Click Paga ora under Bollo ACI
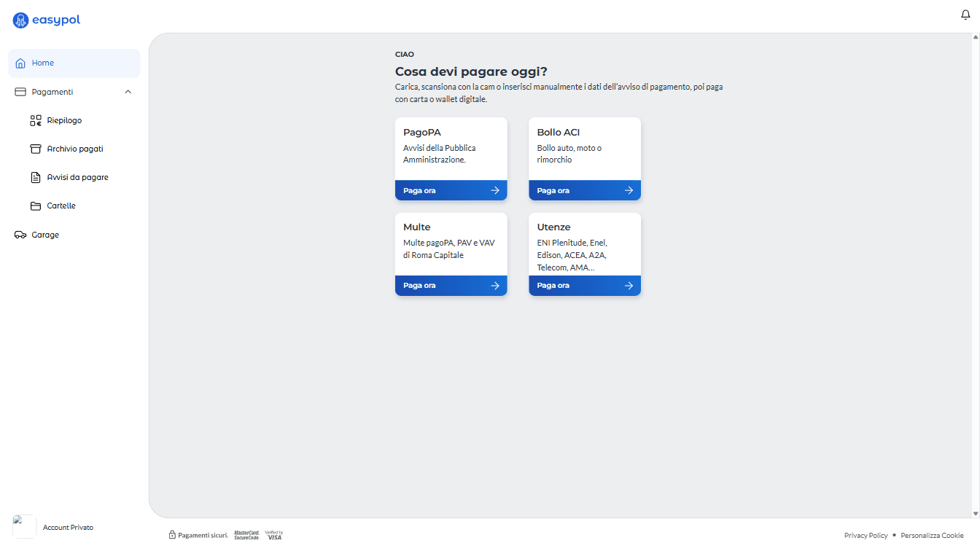 coord(585,190)
